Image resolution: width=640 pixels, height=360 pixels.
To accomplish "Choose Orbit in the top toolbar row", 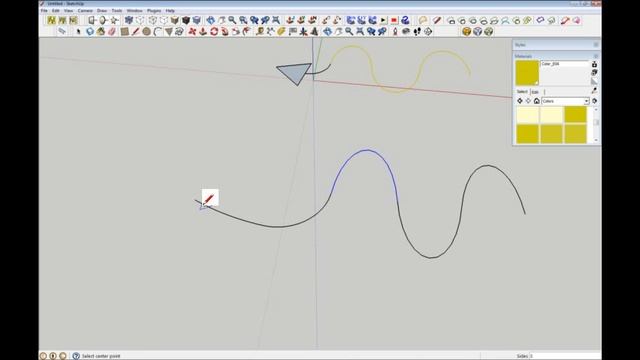I will coord(210,20).
